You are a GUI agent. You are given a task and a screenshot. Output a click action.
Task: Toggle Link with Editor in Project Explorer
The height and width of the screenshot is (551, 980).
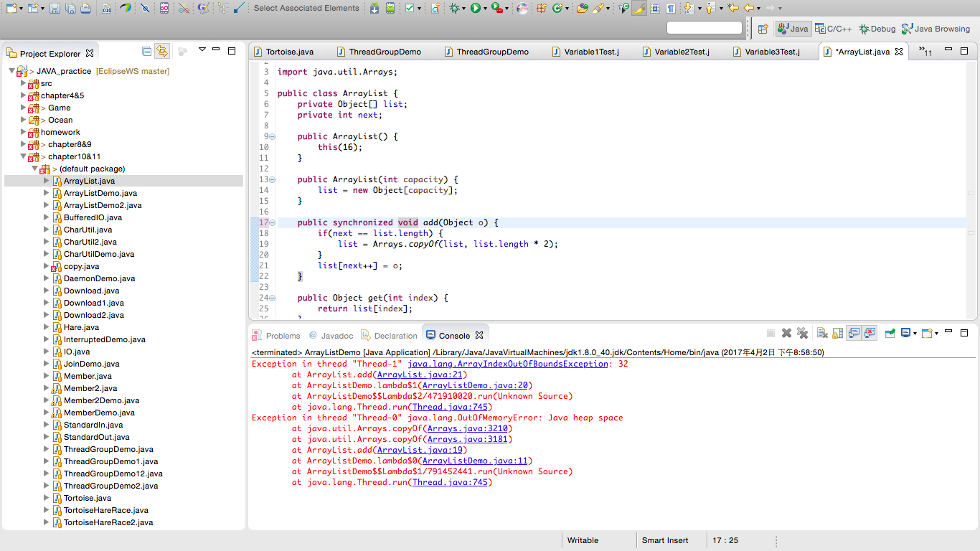(163, 52)
